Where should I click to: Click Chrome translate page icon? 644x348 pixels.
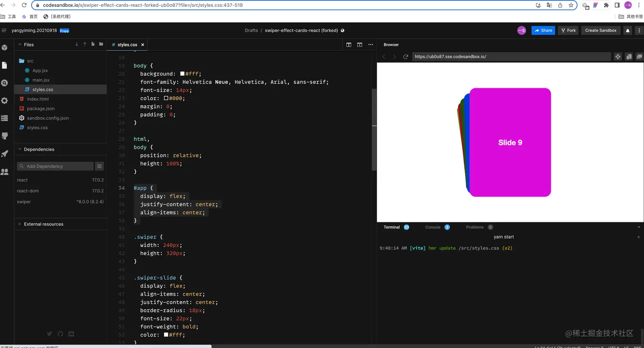549,5
